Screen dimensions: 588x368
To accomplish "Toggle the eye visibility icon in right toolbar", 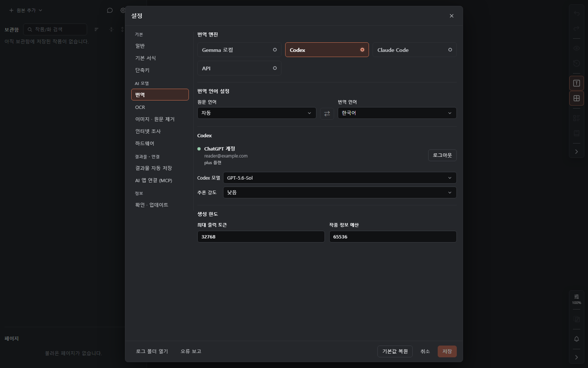I will [x=577, y=48].
